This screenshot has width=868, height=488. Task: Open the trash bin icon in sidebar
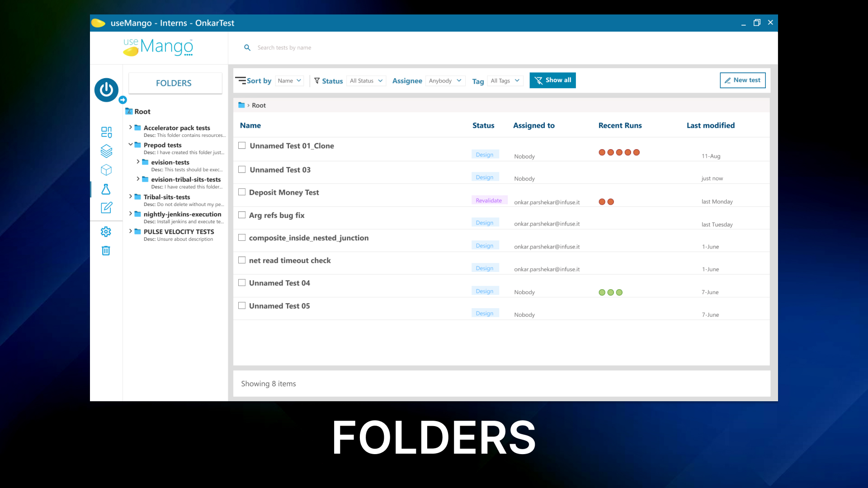106,251
